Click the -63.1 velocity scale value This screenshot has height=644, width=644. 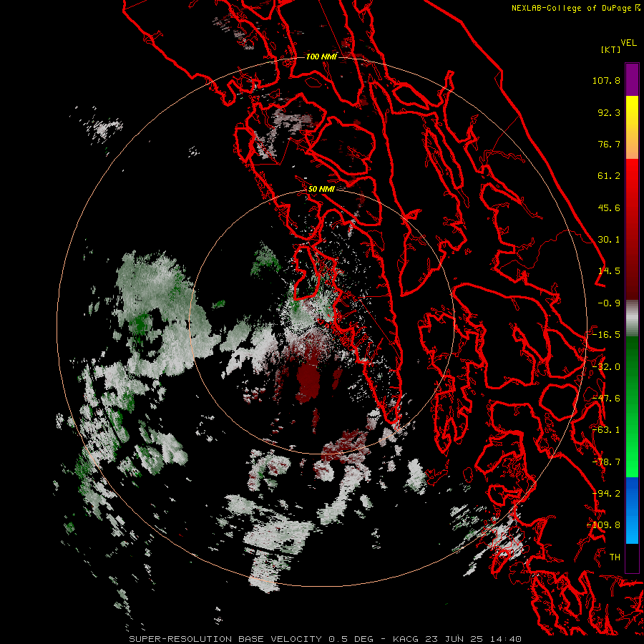[x=606, y=430]
